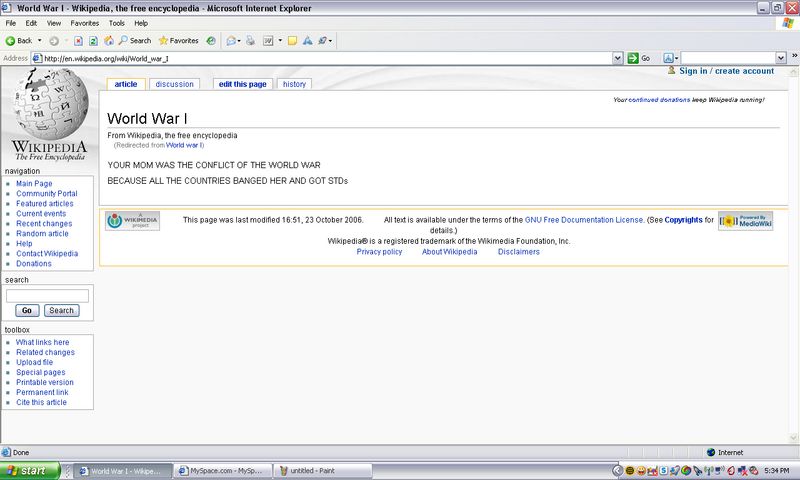This screenshot has width=800, height=480.
Task: Switch to MySpace.com taskbar window
Action: point(221,471)
